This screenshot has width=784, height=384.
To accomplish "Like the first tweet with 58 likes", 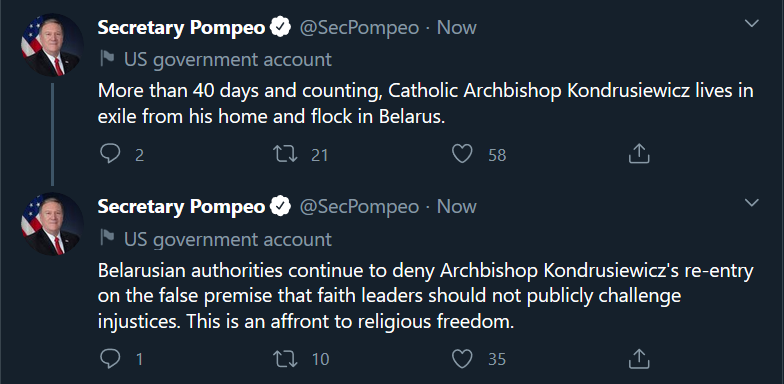I will (462, 154).
